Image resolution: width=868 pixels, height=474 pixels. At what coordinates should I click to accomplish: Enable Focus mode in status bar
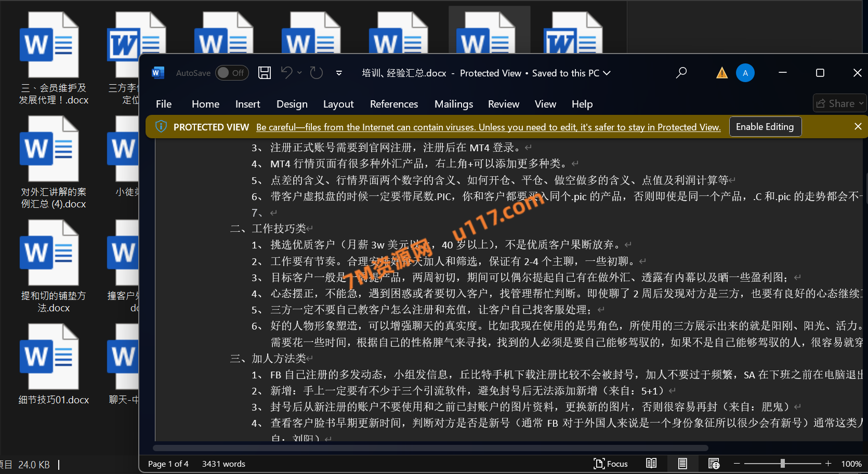pos(611,464)
